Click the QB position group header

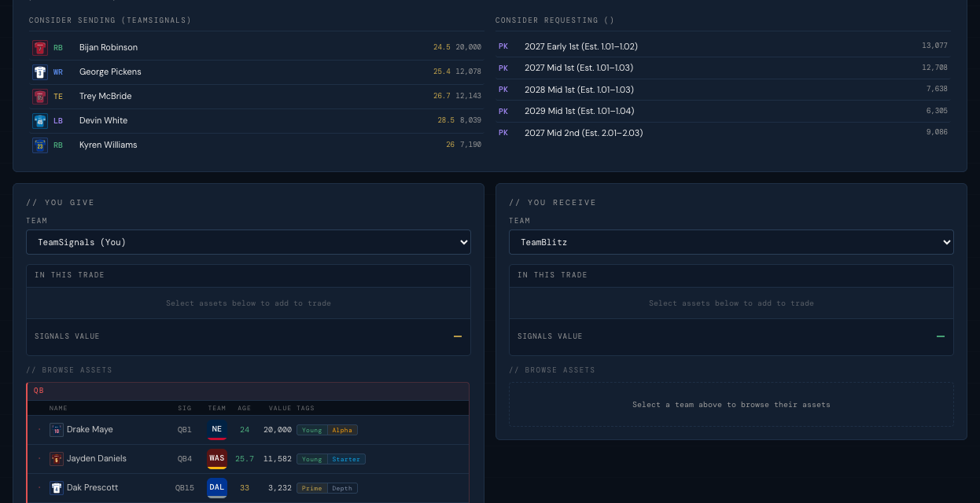pyautogui.click(x=249, y=391)
